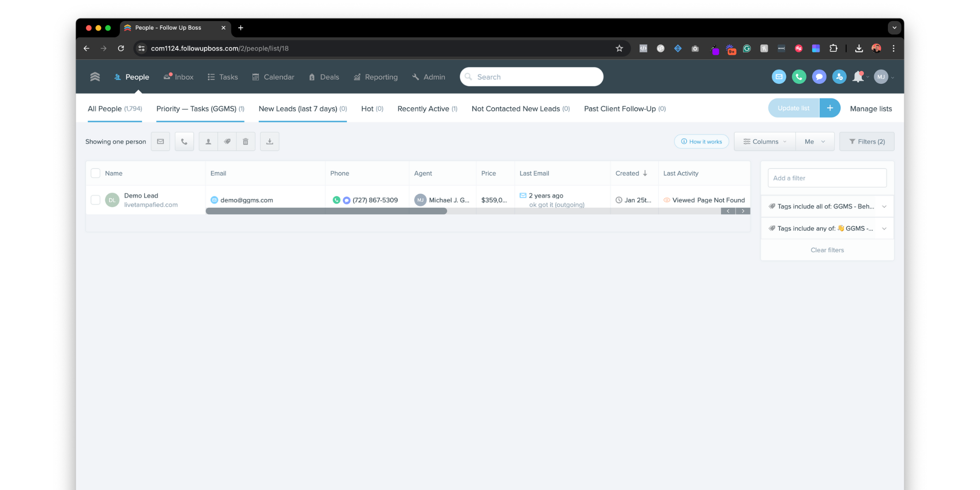This screenshot has width=980, height=490.
Task: Open the Demo Lead name link
Action: pos(141,196)
